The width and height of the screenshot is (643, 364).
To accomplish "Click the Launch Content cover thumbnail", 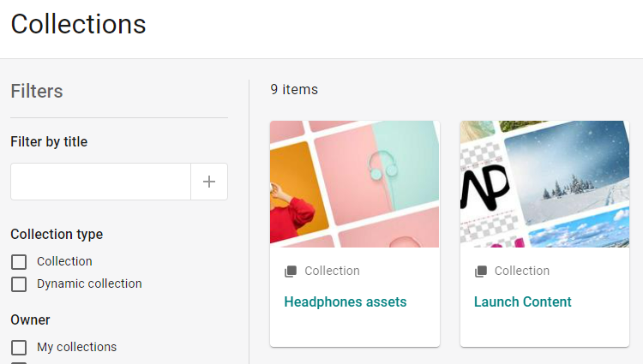I will click(544, 184).
